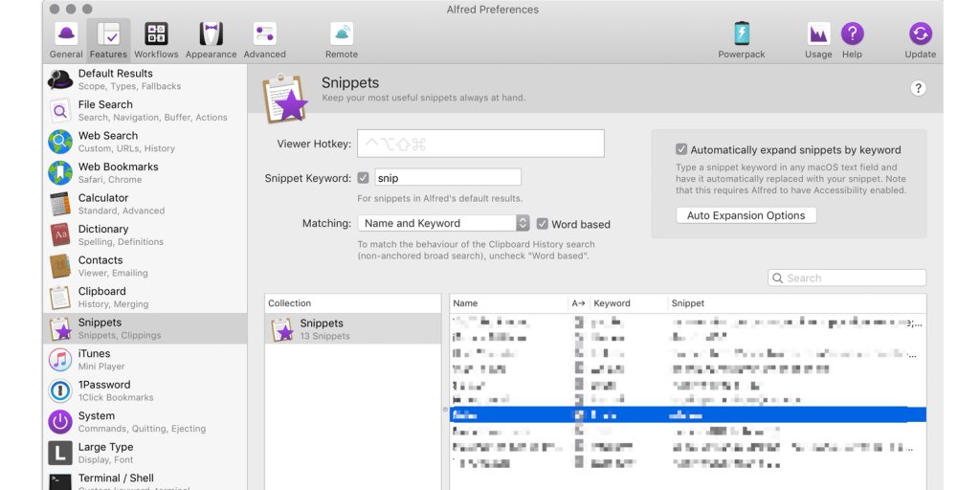The height and width of the screenshot is (490, 980).
Task: Select the Dictionary feature
Action: click(x=145, y=235)
